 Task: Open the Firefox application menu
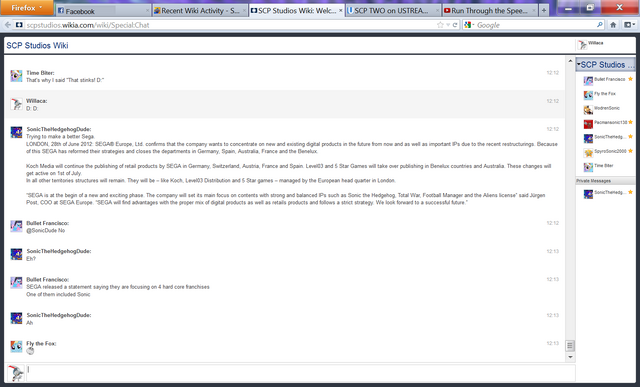27,7
